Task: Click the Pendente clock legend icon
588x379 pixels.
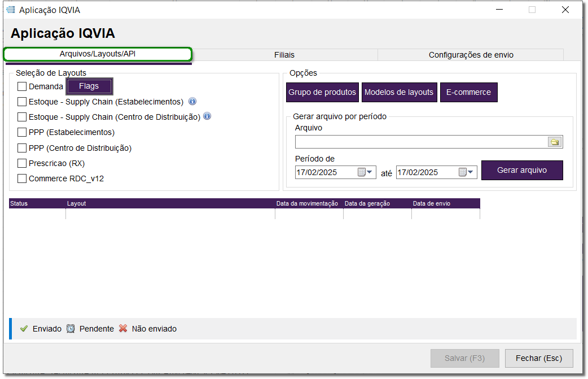Action: coord(71,329)
